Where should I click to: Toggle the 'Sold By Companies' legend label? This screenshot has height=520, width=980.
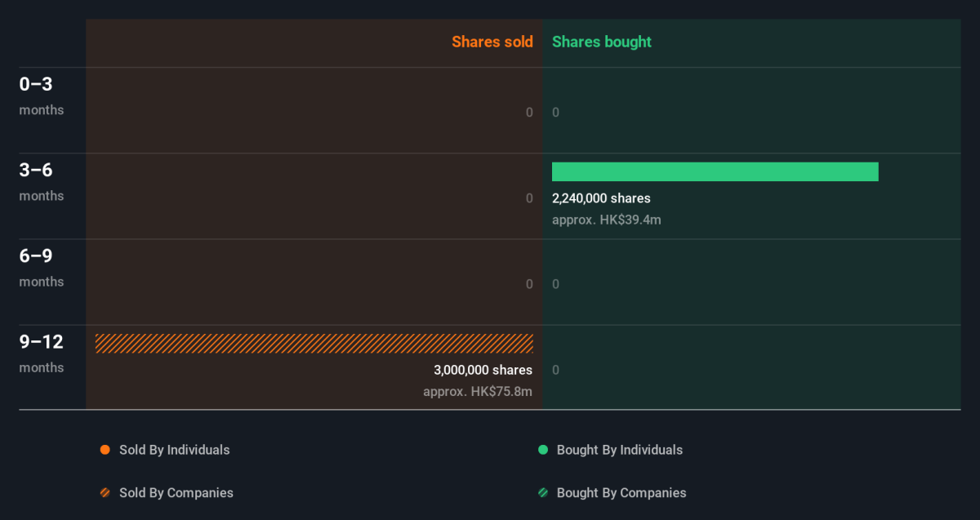[176, 493]
